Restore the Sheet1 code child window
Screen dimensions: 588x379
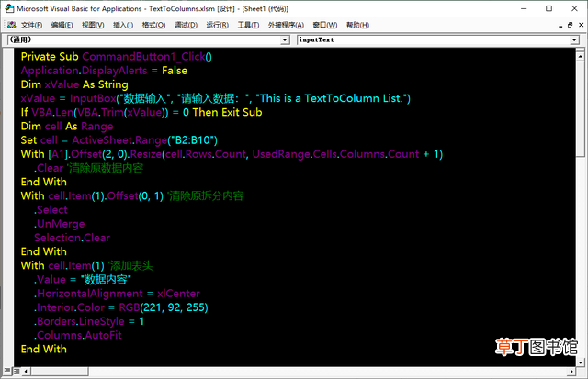[x=570, y=25]
